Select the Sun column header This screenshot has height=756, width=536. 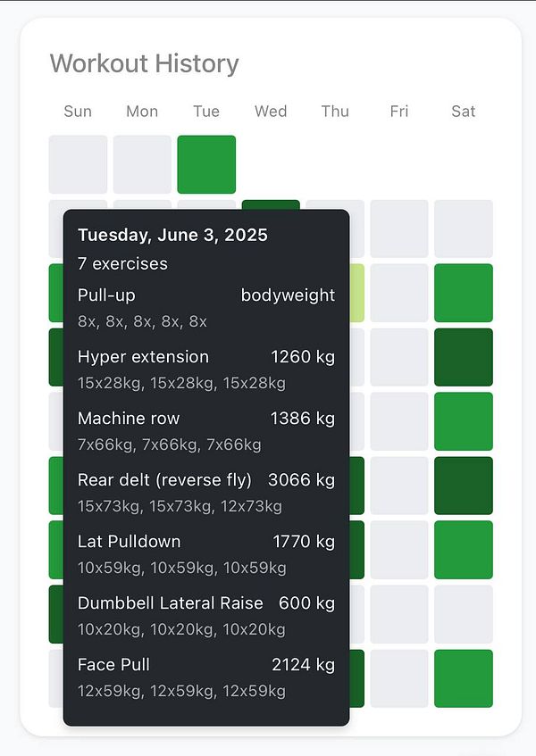(x=78, y=112)
